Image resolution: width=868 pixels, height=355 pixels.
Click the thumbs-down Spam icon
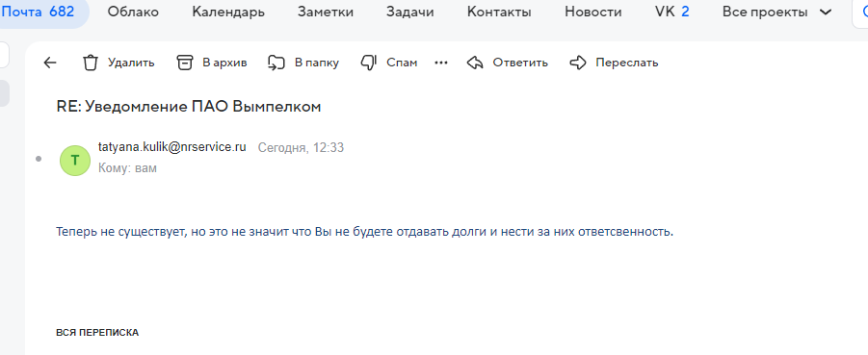pos(369,63)
